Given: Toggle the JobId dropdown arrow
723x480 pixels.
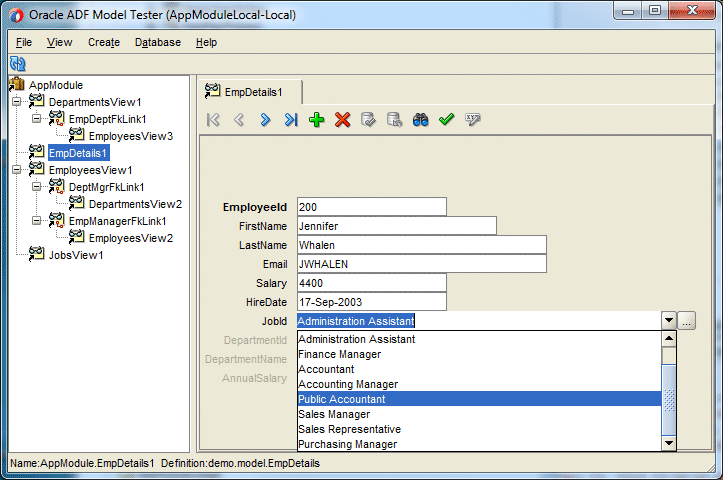Looking at the screenshot, I should click(x=669, y=320).
